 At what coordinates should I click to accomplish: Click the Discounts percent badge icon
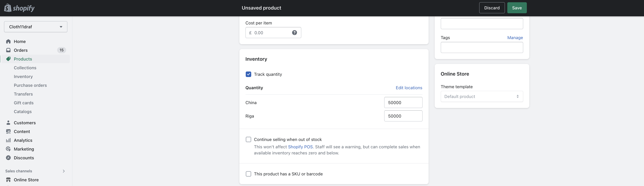[x=8, y=158]
